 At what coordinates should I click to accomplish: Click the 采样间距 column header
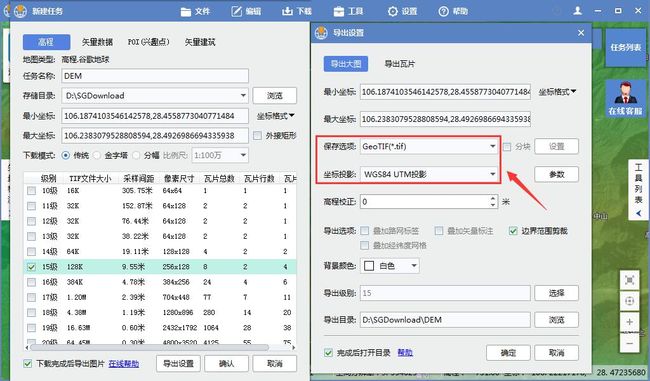click(x=138, y=179)
